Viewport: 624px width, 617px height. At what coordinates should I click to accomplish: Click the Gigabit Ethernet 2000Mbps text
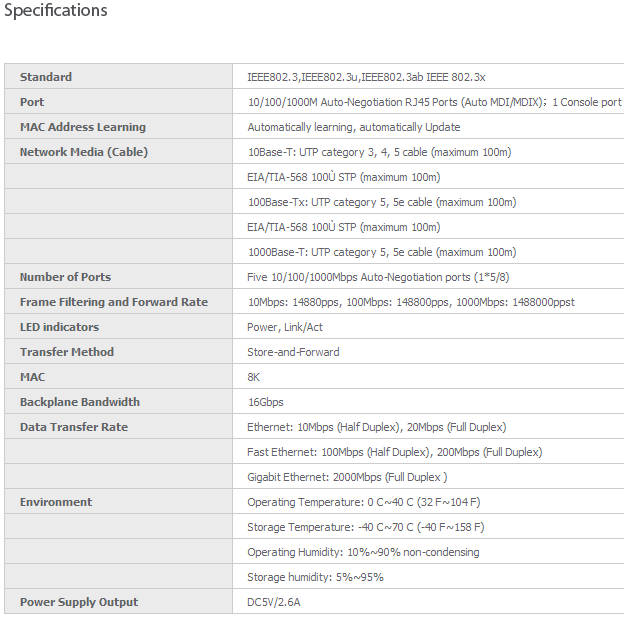347,477
